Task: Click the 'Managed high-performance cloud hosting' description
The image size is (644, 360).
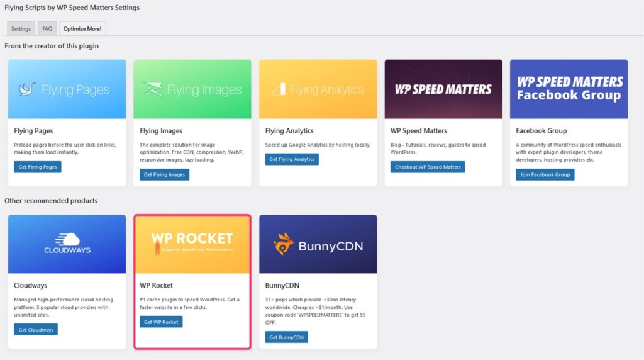Action: pyautogui.click(x=64, y=307)
